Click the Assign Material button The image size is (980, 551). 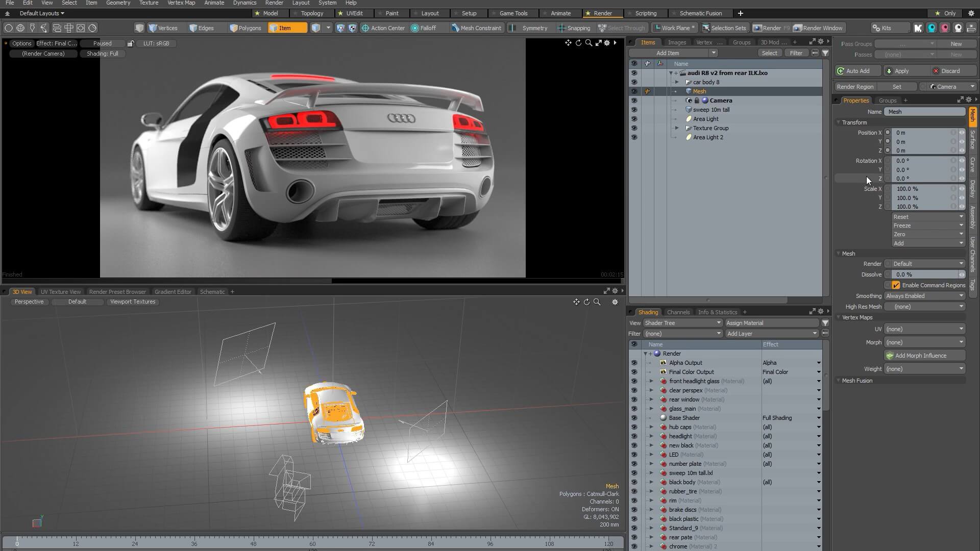pos(771,323)
